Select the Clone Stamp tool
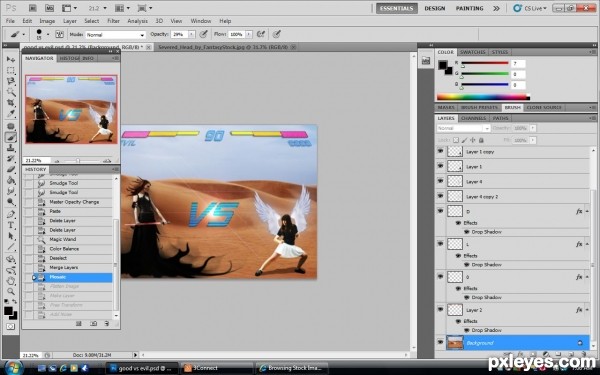 tap(11, 148)
